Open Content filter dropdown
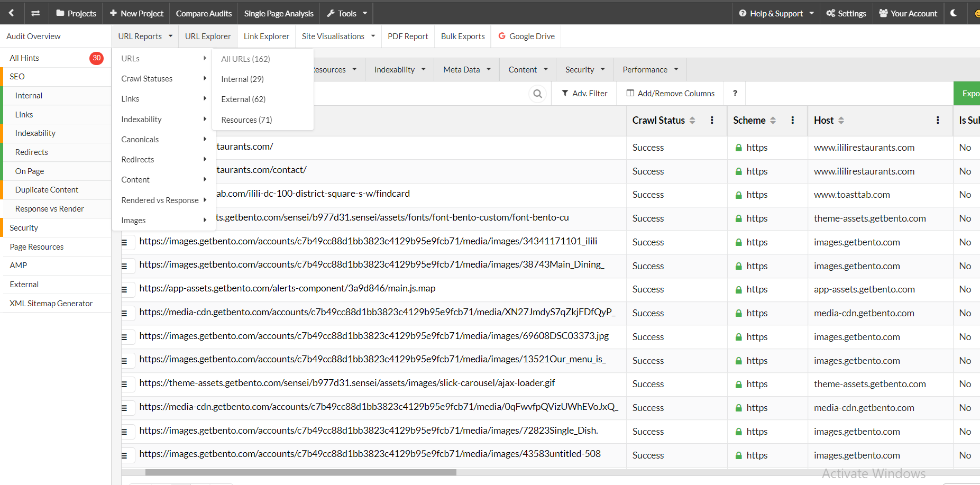Image resolution: width=980 pixels, height=485 pixels. click(528, 70)
